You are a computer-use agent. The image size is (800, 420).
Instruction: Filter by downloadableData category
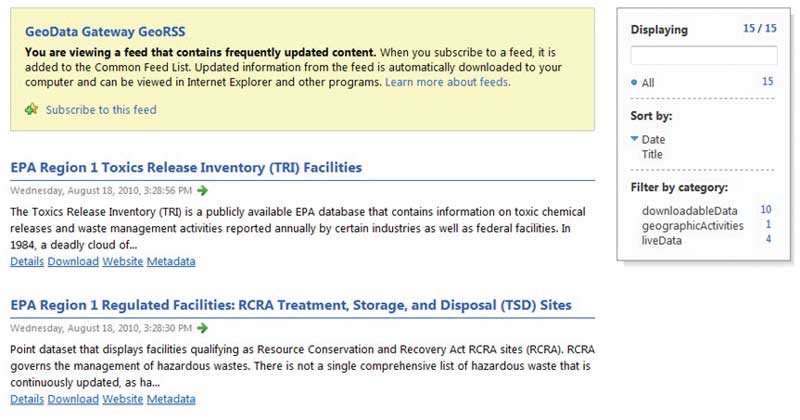tap(689, 210)
